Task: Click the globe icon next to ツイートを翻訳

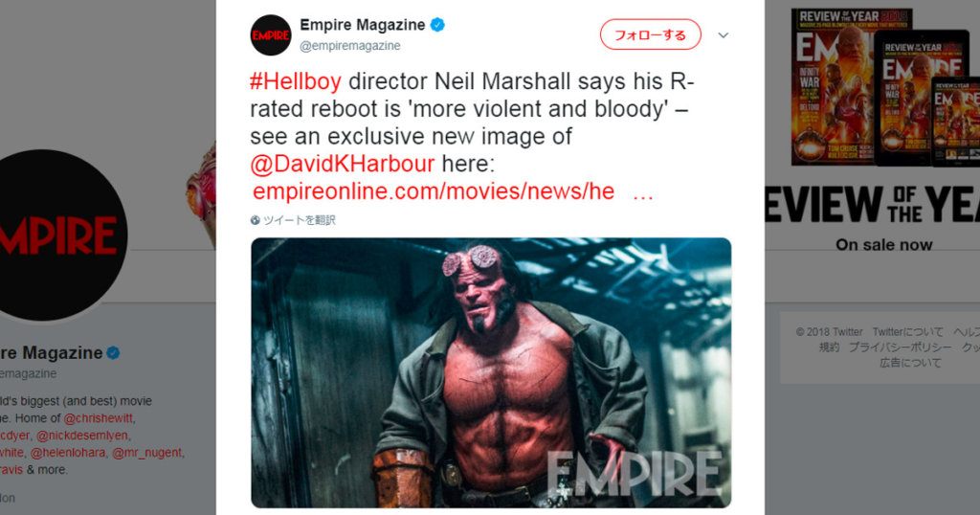Action: tap(255, 220)
